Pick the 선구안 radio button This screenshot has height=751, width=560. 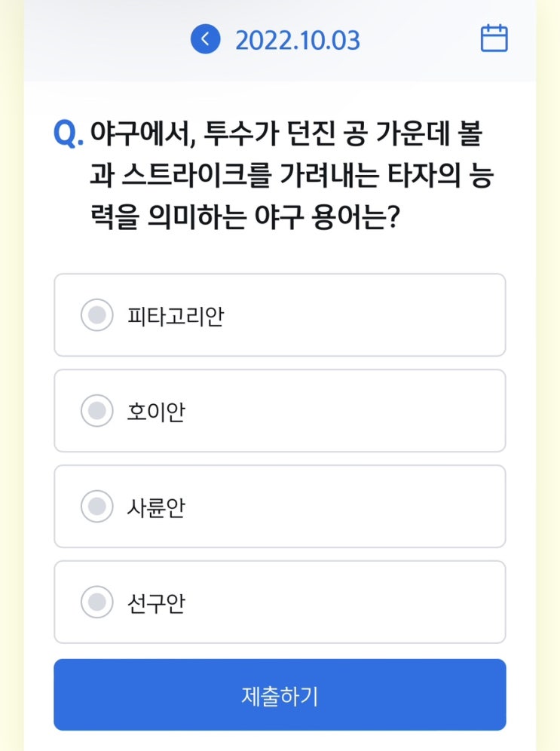(x=96, y=602)
